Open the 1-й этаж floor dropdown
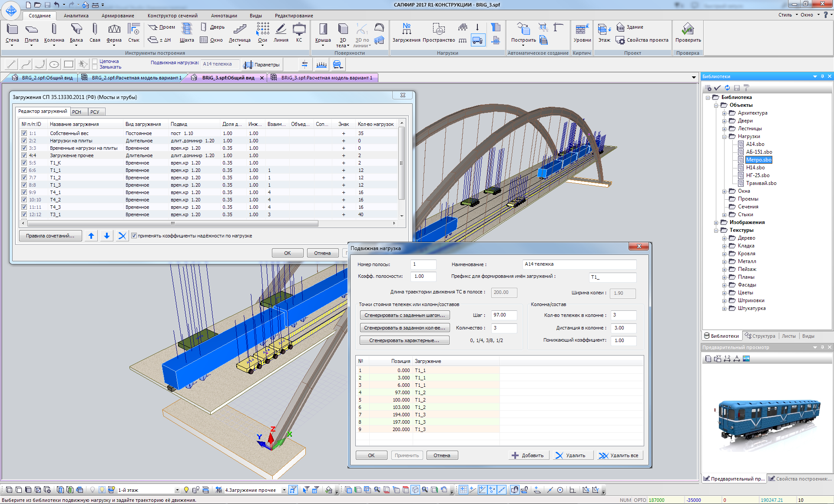 (x=177, y=490)
